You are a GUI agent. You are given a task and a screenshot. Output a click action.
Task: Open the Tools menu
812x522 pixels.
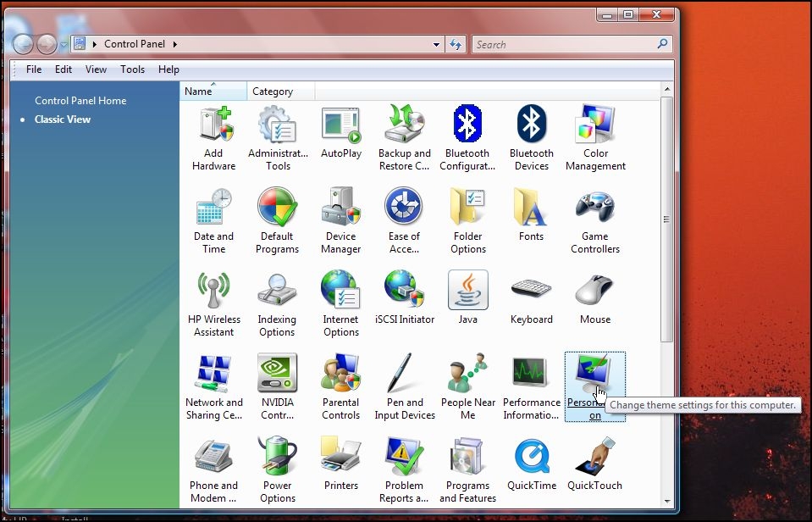click(133, 69)
